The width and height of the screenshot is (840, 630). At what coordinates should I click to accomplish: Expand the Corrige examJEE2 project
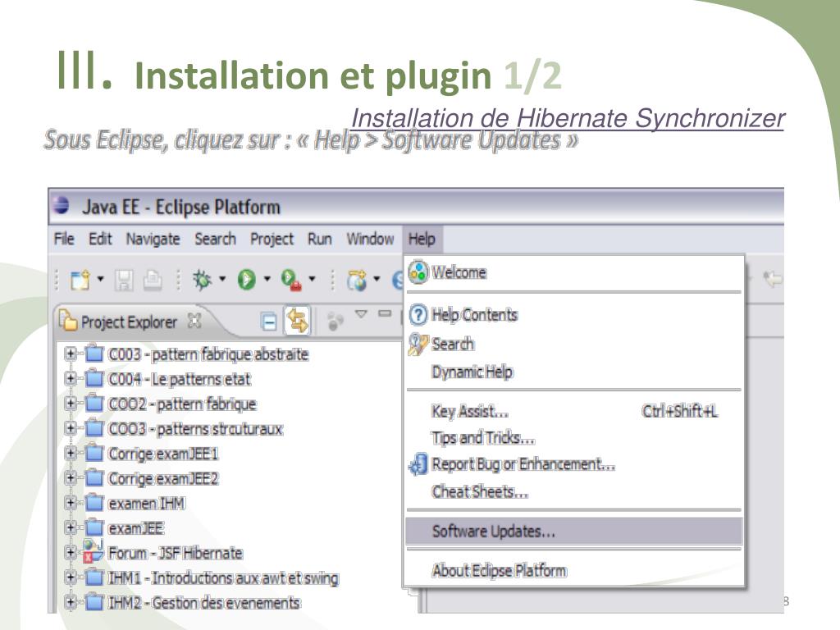[71, 477]
